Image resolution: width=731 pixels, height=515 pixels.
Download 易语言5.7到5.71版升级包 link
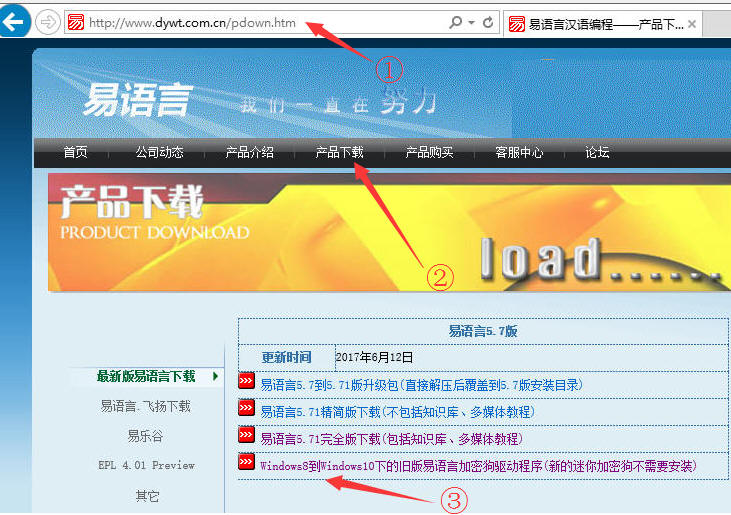(x=421, y=385)
